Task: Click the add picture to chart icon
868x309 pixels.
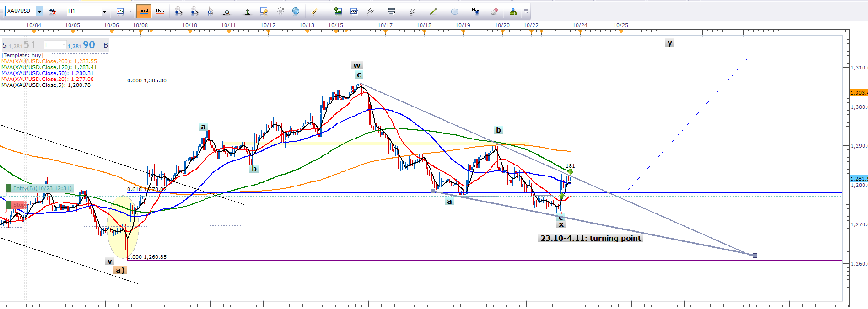Action: [x=338, y=11]
